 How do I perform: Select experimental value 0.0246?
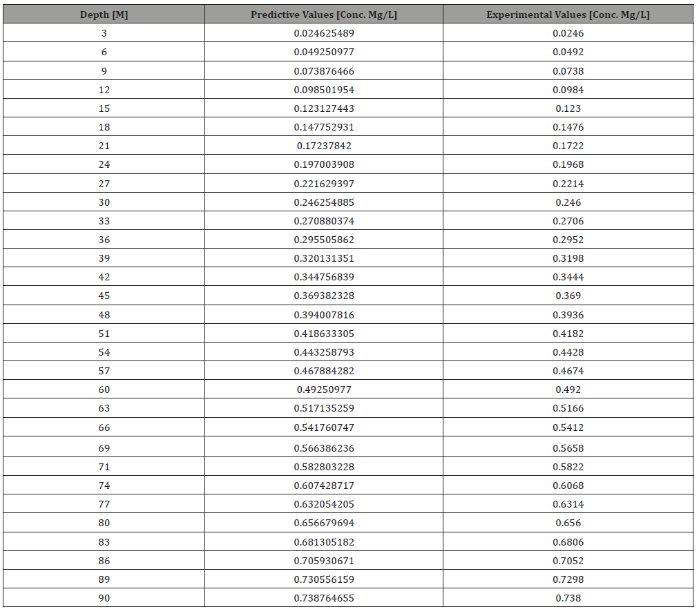(x=568, y=33)
